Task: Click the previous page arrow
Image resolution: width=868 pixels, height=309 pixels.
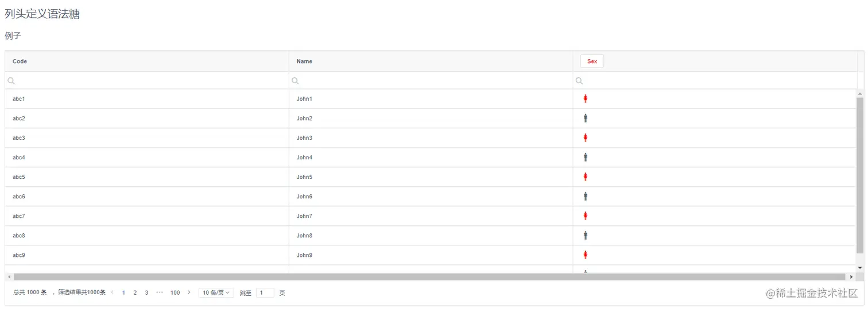Action: (x=113, y=292)
